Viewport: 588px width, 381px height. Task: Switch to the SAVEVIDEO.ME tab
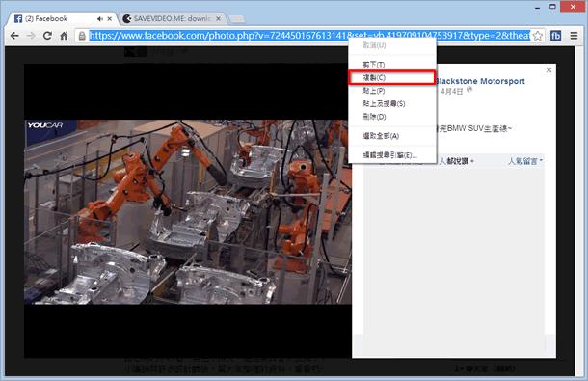173,18
